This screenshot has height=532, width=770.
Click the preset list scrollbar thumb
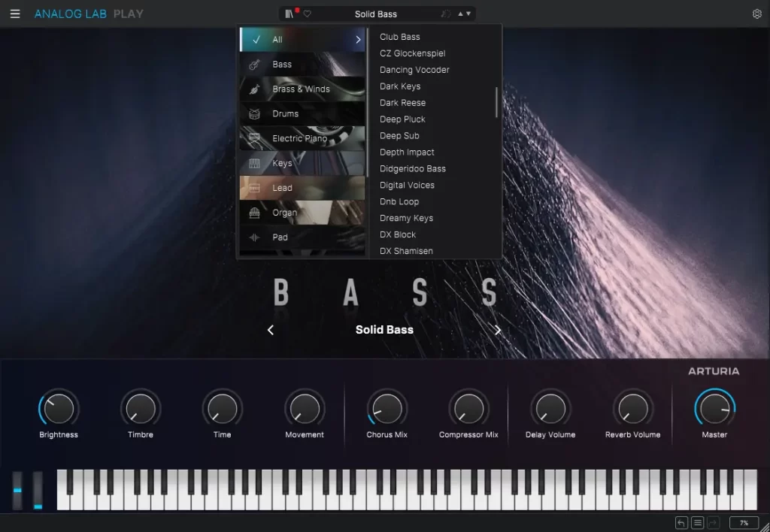[496, 102]
